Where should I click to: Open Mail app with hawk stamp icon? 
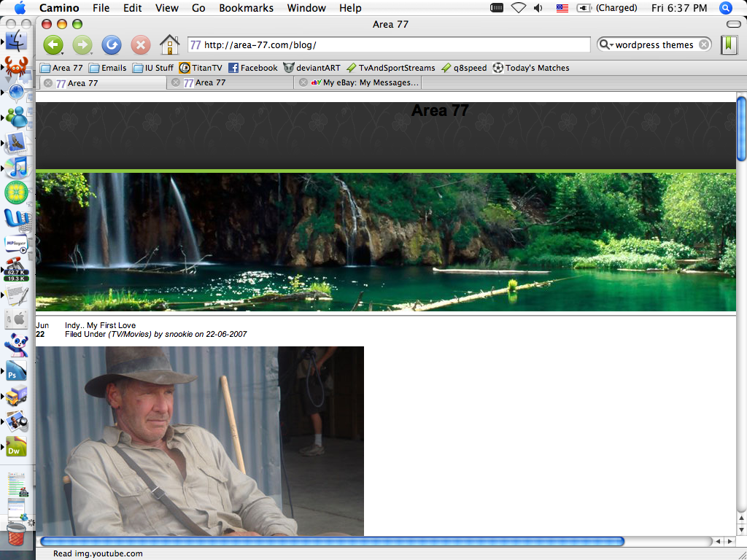coord(17,143)
